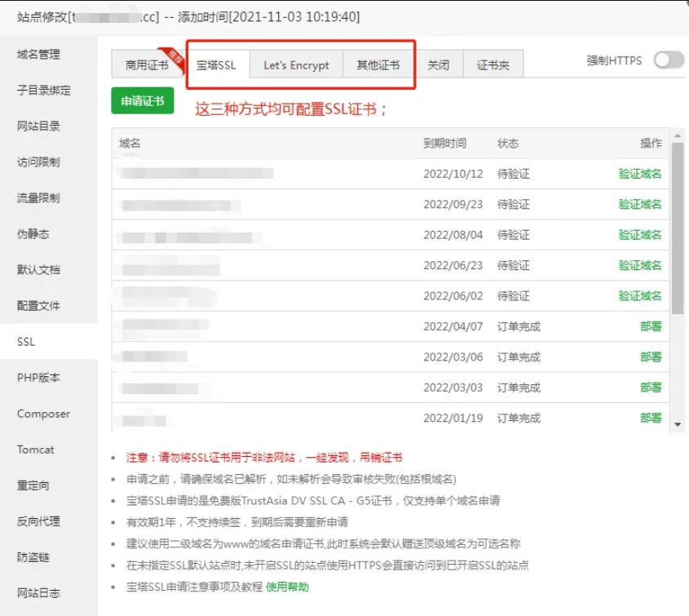This screenshot has height=616, width=689.
Task: Switch to the 关闭 tab
Action: pyautogui.click(x=439, y=65)
